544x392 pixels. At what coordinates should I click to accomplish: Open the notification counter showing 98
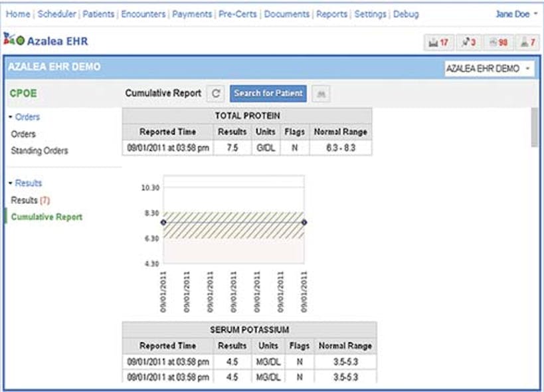coord(498,43)
